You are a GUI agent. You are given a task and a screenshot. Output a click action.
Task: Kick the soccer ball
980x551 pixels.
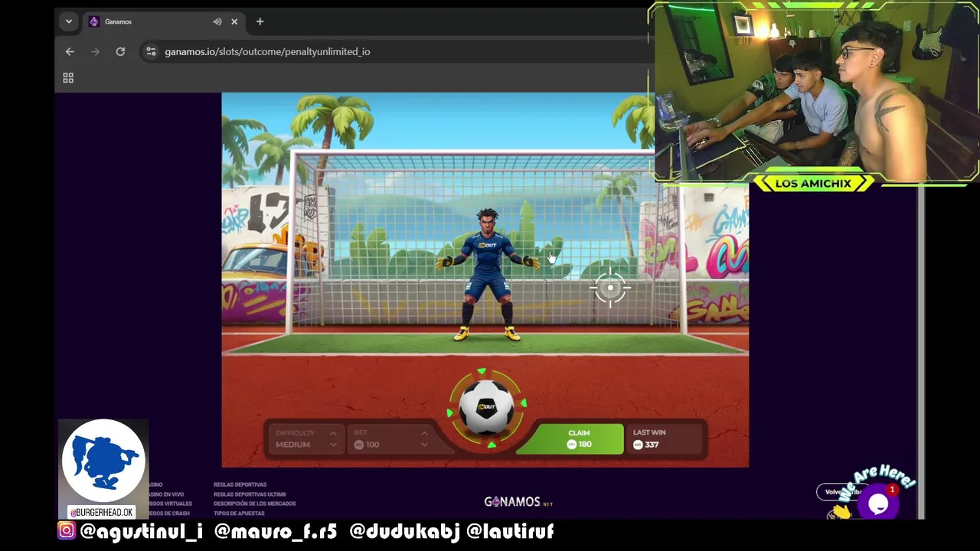tap(486, 408)
